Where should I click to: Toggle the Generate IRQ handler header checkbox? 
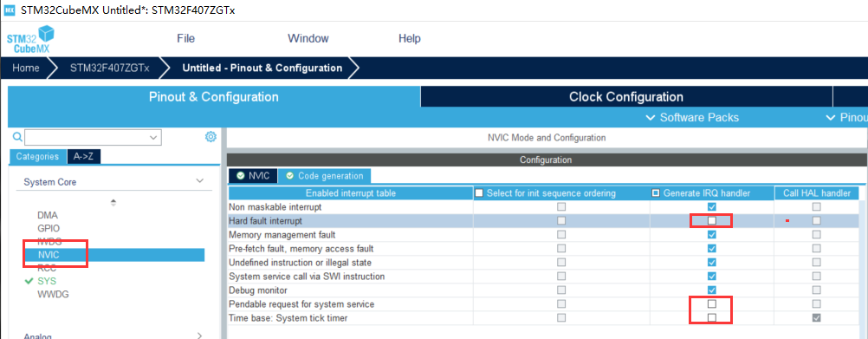(656, 192)
